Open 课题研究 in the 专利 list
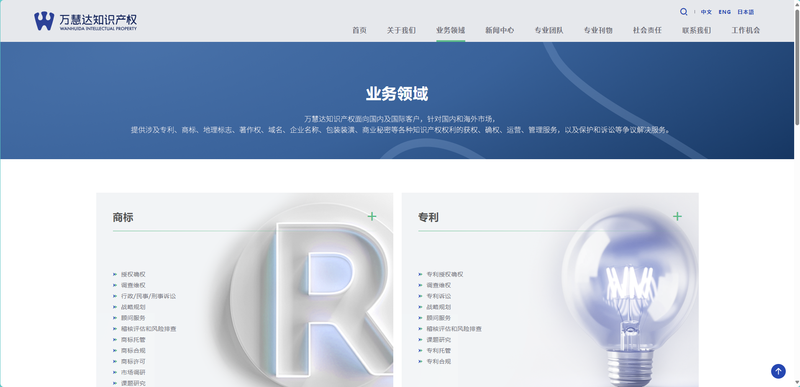Image resolution: width=800 pixels, height=387 pixels. (439, 340)
